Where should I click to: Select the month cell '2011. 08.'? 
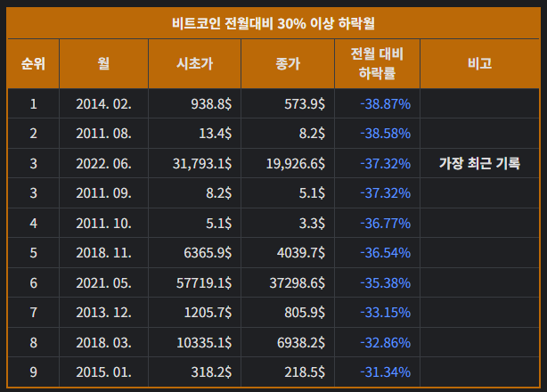tap(103, 134)
